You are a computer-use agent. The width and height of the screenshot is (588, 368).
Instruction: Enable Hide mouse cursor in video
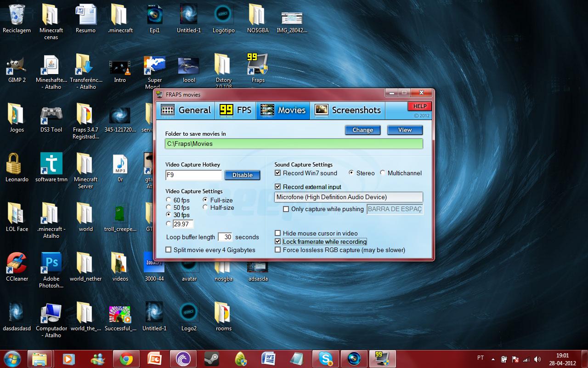277,233
